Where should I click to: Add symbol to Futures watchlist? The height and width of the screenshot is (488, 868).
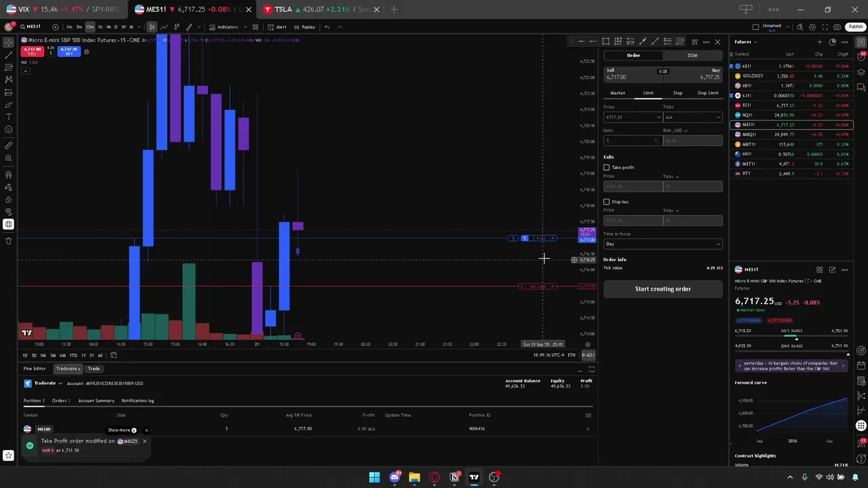(x=819, y=42)
